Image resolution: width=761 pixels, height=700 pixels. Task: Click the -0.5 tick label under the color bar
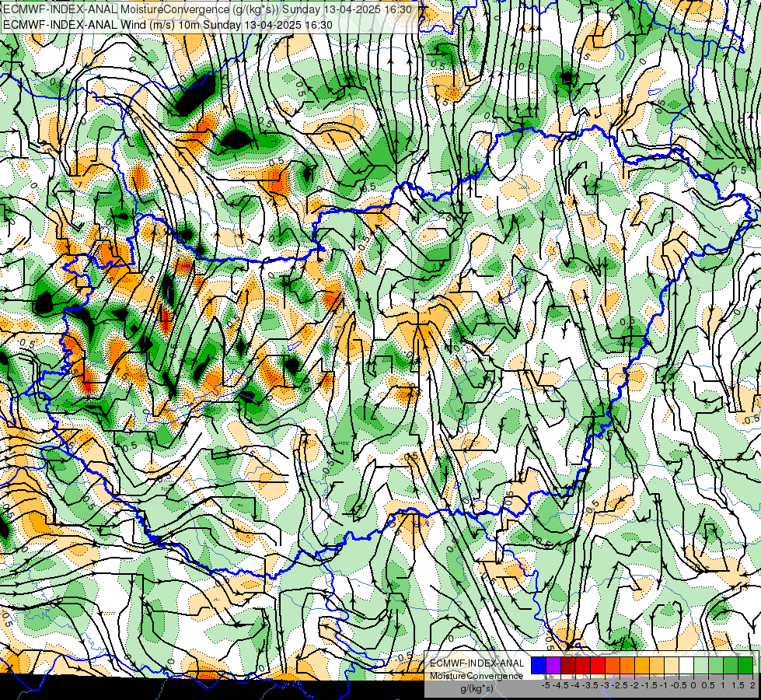pyautogui.click(x=679, y=685)
